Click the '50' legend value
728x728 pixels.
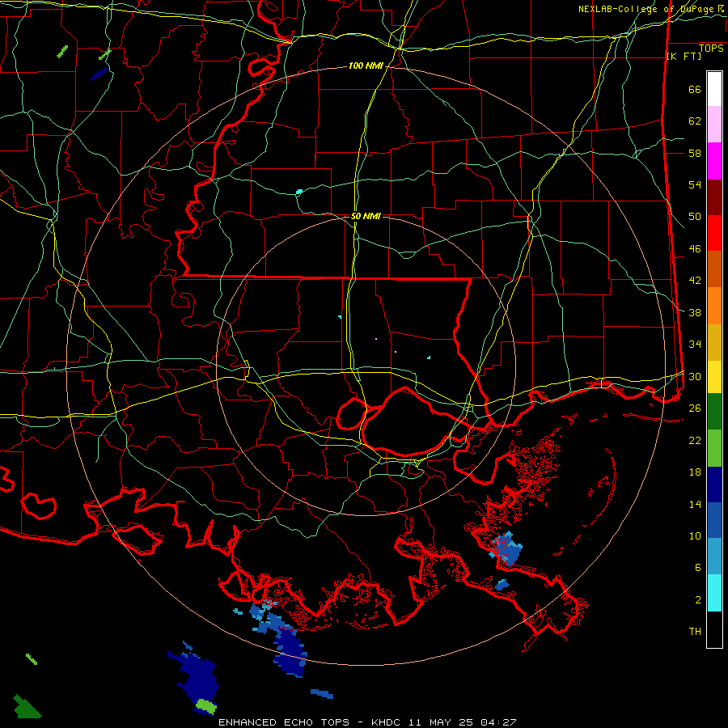(x=695, y=217)
